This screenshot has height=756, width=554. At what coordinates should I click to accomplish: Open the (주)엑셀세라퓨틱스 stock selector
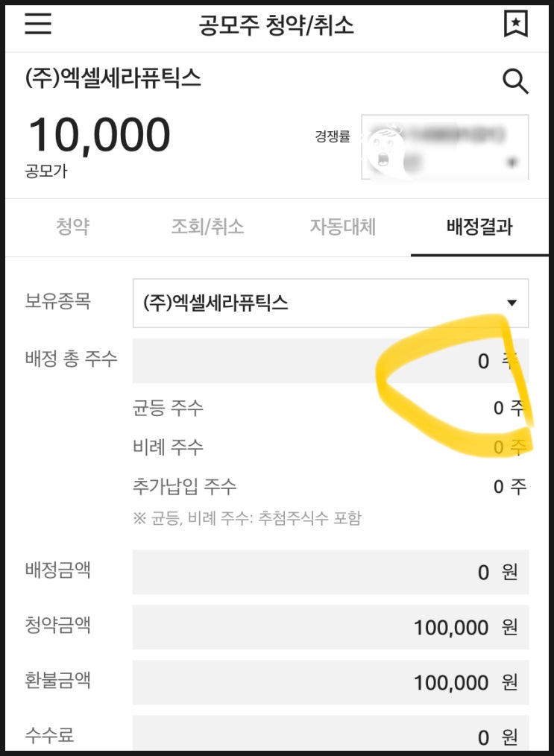click(331, 303)
